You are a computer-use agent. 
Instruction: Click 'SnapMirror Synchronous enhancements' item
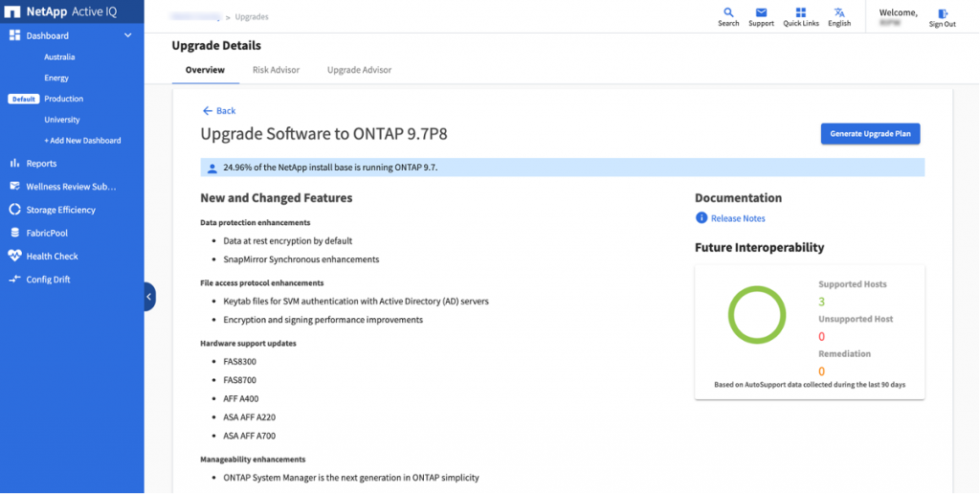pyautogui.click(x=301, y=258)
